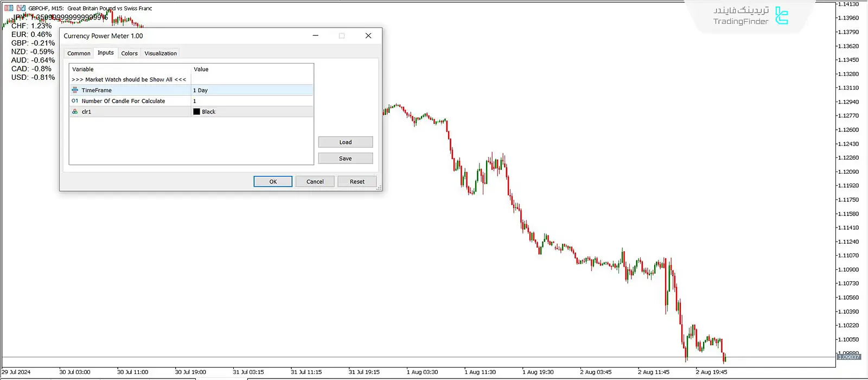Click the TradingFinder logo
The width and height of the screenshot is (868, 380).
tap(751, 16)
